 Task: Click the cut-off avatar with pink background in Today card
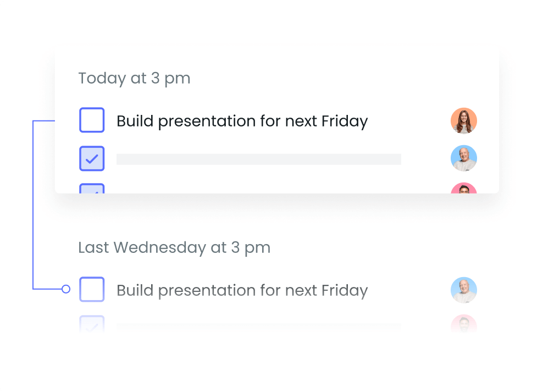click(464, 188)
